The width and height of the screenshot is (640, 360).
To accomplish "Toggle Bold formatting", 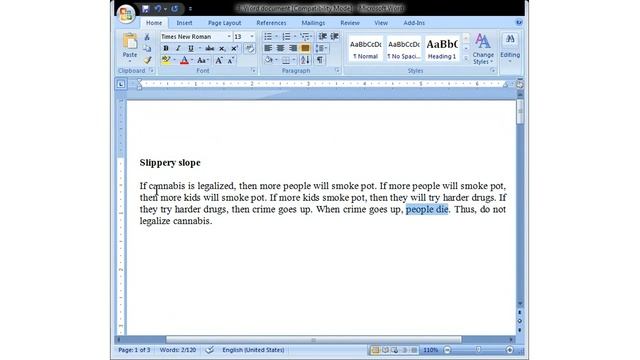I will point(166,49).
